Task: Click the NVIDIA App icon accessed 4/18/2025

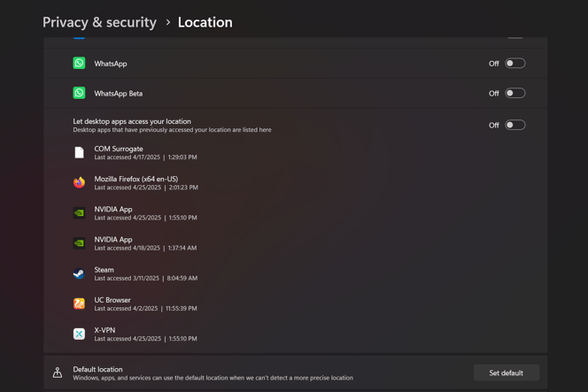Action: pos(79,243)
